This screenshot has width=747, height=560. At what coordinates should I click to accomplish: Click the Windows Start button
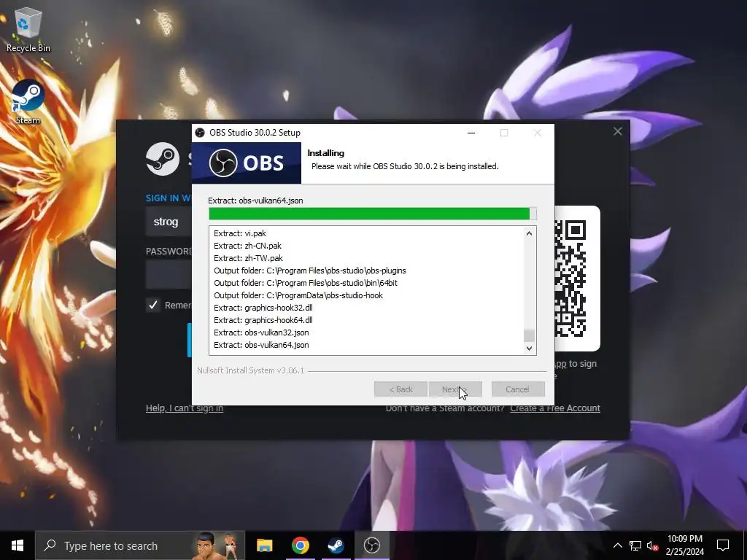(18, 545)
